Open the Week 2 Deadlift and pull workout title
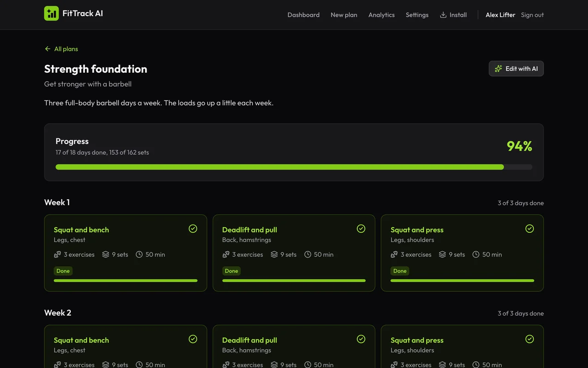588x368 pixels. 249,340
